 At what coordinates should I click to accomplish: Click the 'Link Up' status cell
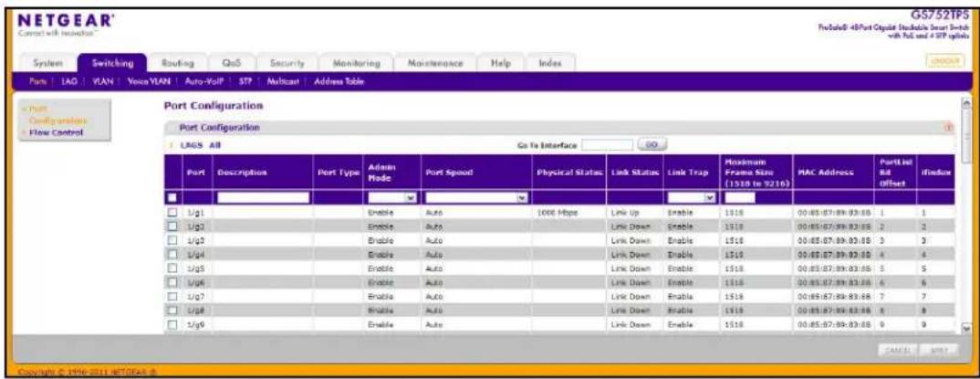point(625,214)
